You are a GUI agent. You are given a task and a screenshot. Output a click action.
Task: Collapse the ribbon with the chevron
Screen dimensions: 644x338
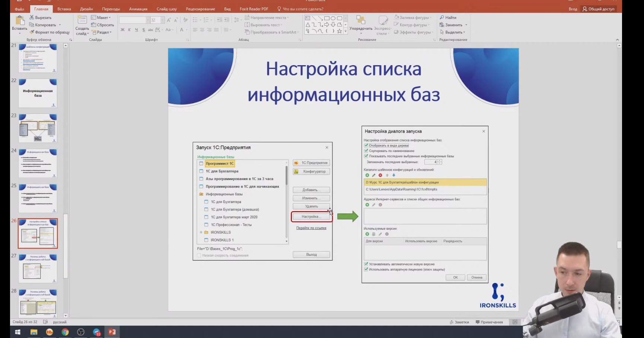point(617,39)
